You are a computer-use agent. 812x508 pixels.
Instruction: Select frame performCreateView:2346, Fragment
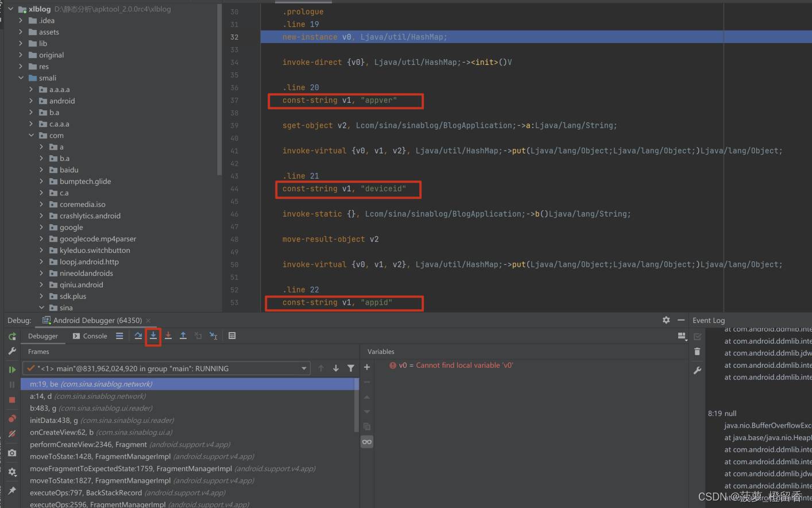(187, 444)
